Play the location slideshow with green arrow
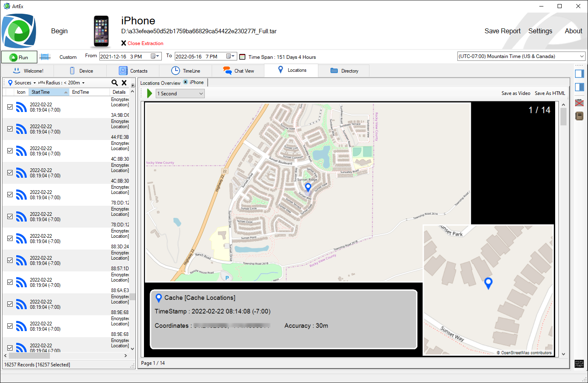Screen dimensions: 588x383 point(149,94)
